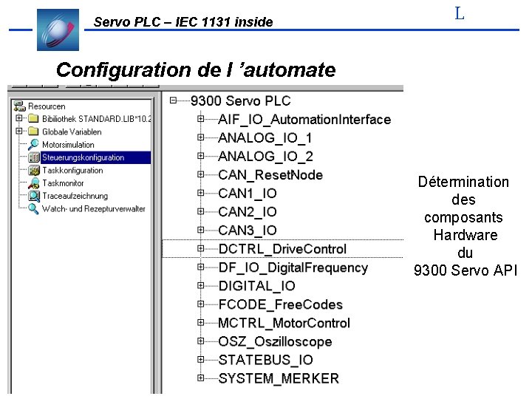Expand the Globale Variablen node
This screenshot has width=532, height=399.
[19, 131]
